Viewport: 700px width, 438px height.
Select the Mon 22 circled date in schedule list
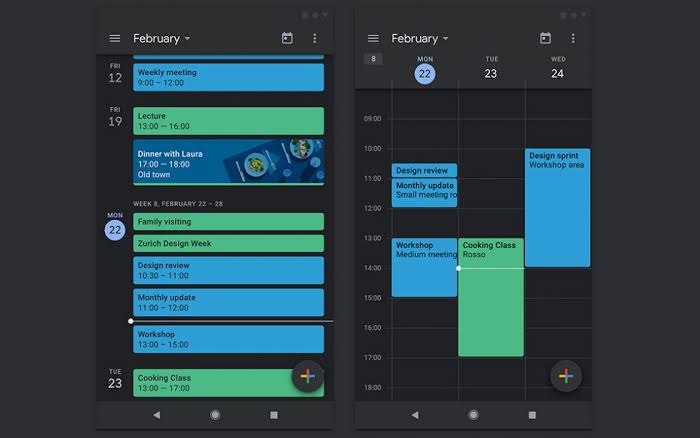tap(115, 230)
